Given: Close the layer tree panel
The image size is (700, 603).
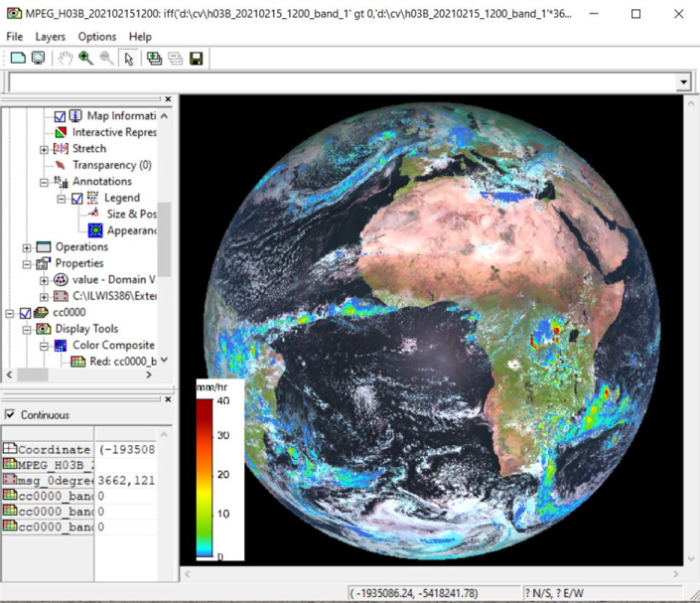Looking at the screenshot, I should pos(168,99).
